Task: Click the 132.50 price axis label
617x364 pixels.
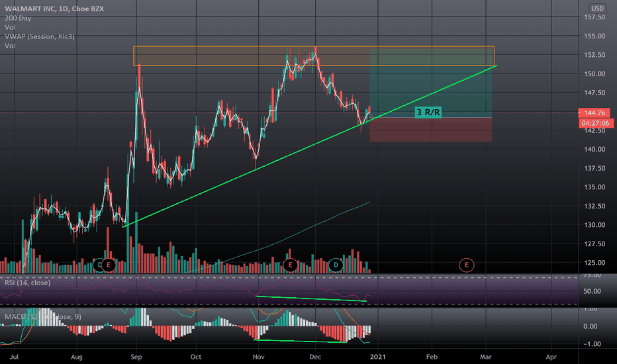Action: (594, 206)
